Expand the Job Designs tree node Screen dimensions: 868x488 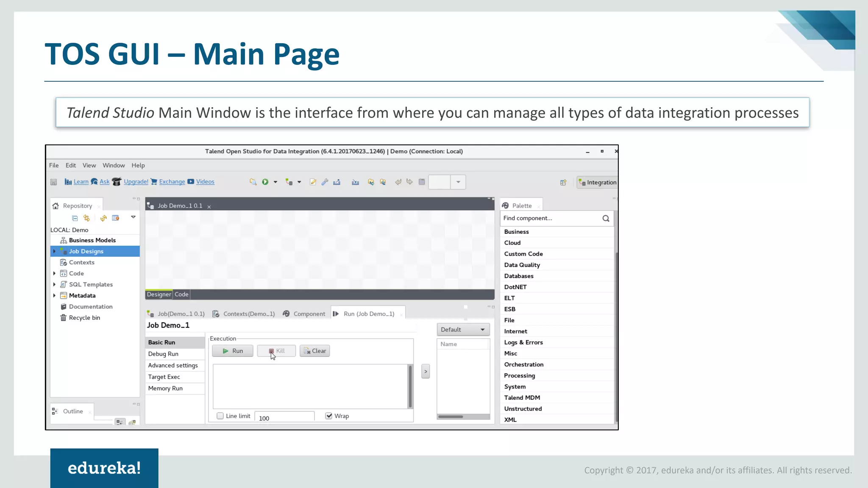(x=54, y=251)
